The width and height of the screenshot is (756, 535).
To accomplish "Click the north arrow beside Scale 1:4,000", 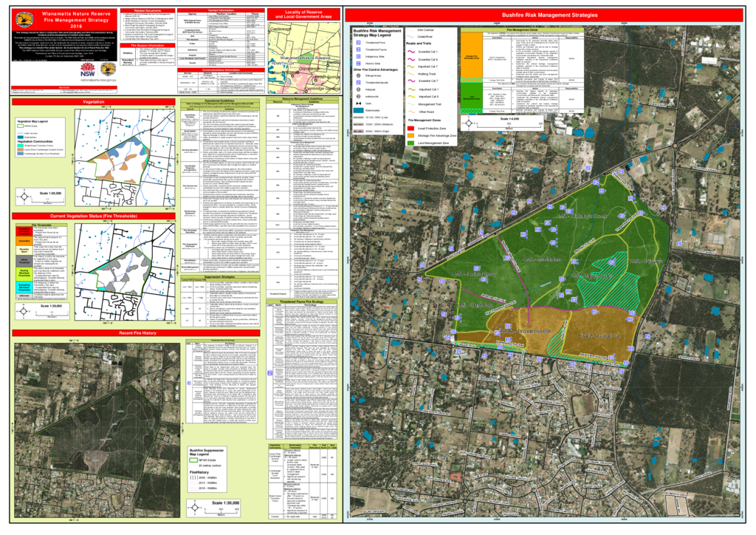I will (x=470, y=123).
